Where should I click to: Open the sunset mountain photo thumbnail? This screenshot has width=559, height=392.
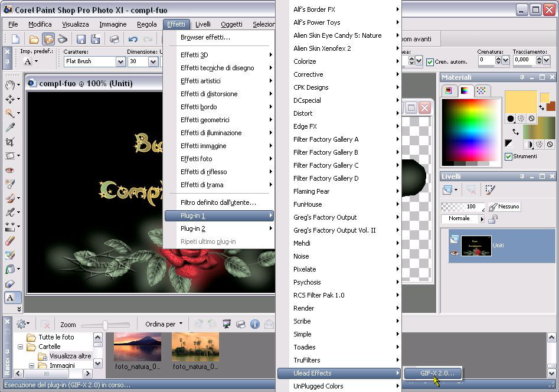tap(138, 346)
